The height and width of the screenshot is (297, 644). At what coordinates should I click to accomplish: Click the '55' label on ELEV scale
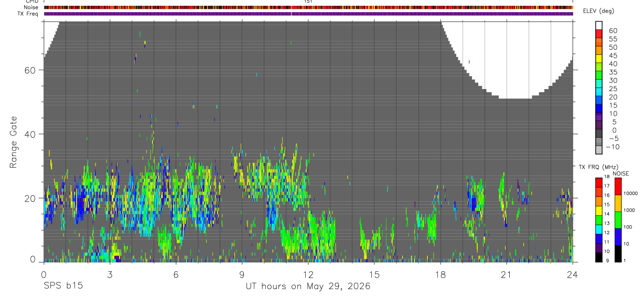[x=613, y=39]
